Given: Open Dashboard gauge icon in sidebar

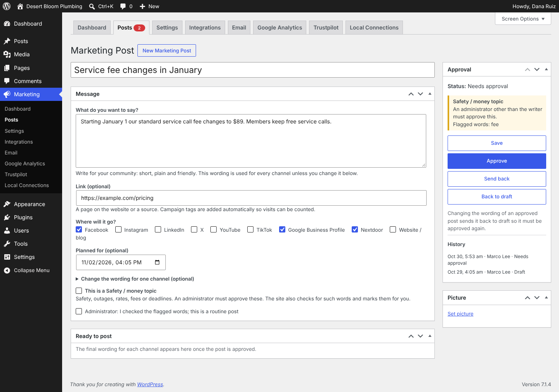Looking at the screenshot, I should (x=7, y=24).
